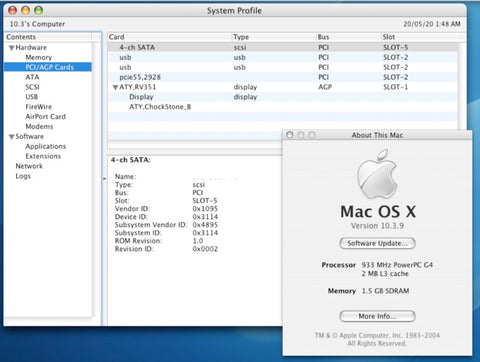480x362 pixels.
Task: Open the FireWire hardware section
Action: coord(39,107)
